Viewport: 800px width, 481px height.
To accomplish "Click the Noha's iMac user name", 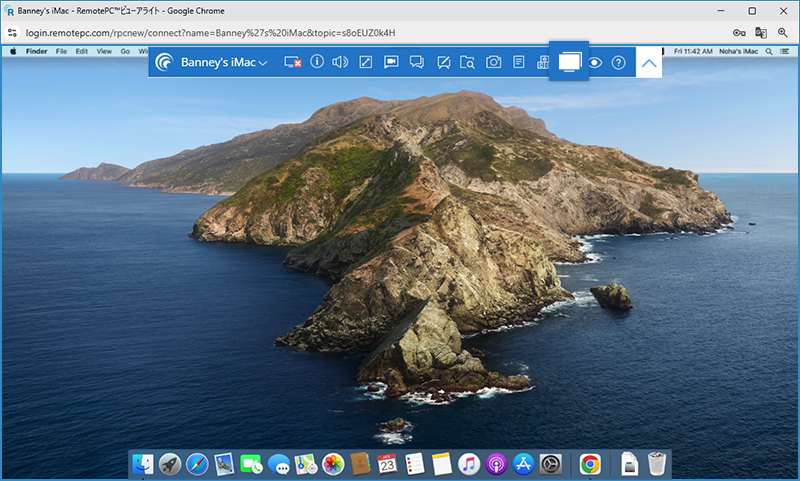I will (738, 51).
